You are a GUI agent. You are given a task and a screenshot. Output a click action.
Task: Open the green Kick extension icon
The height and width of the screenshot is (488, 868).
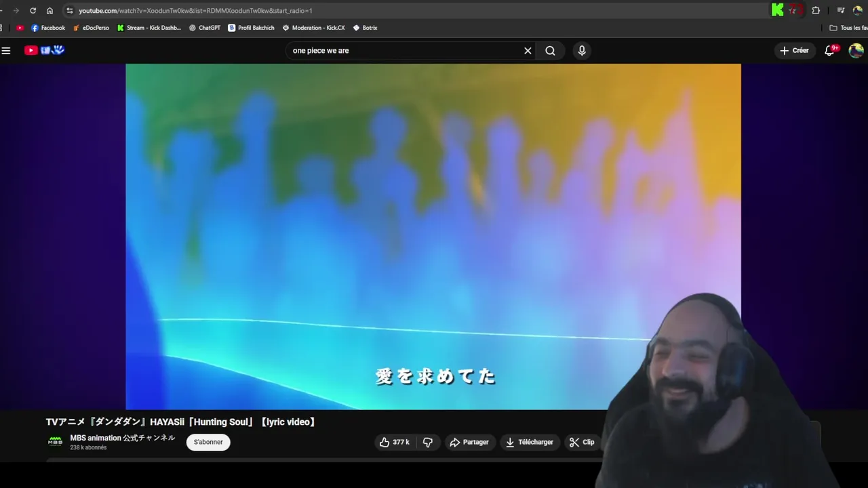point(778,10)
